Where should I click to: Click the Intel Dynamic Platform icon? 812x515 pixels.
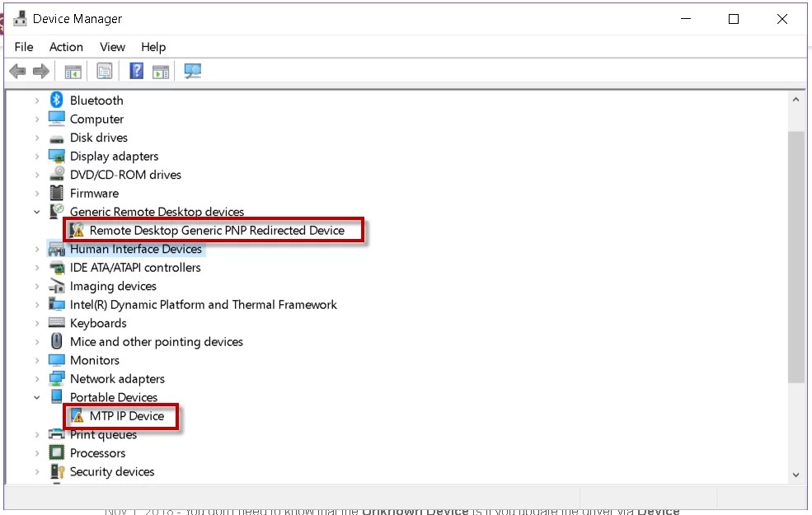[x=56, y=304]
